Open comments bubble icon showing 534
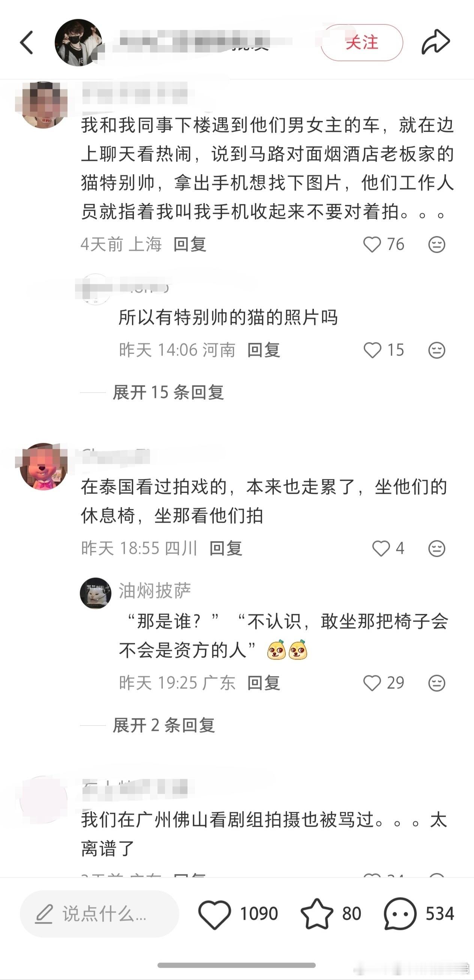This screenshot has width=474, height=980. (400, 914)
